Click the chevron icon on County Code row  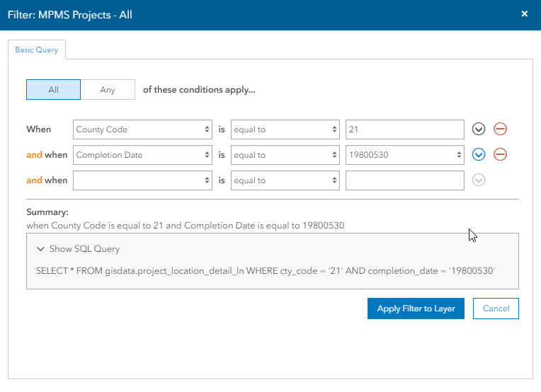pos(479,129)
